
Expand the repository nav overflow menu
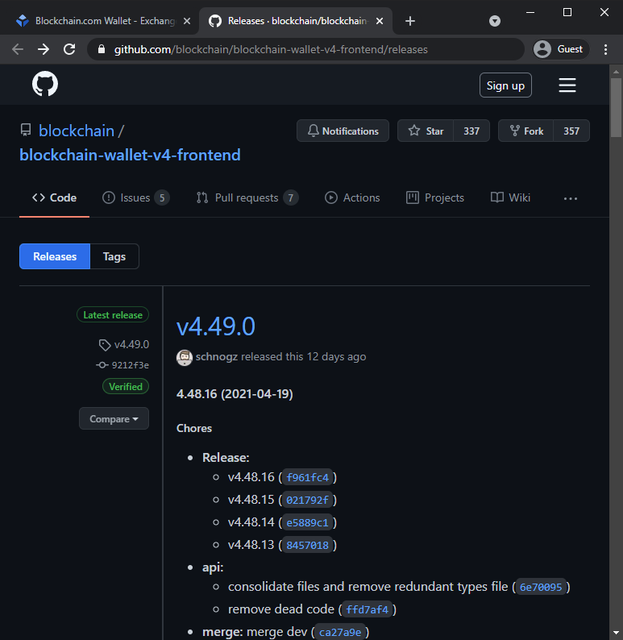[x=570, y=198]
